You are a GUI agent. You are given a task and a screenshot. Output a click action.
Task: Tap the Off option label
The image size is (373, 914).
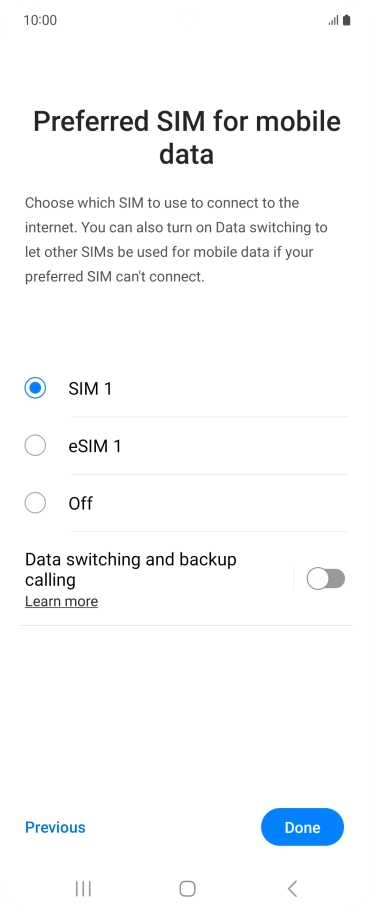pyautogui.click(x=80, y=503)
